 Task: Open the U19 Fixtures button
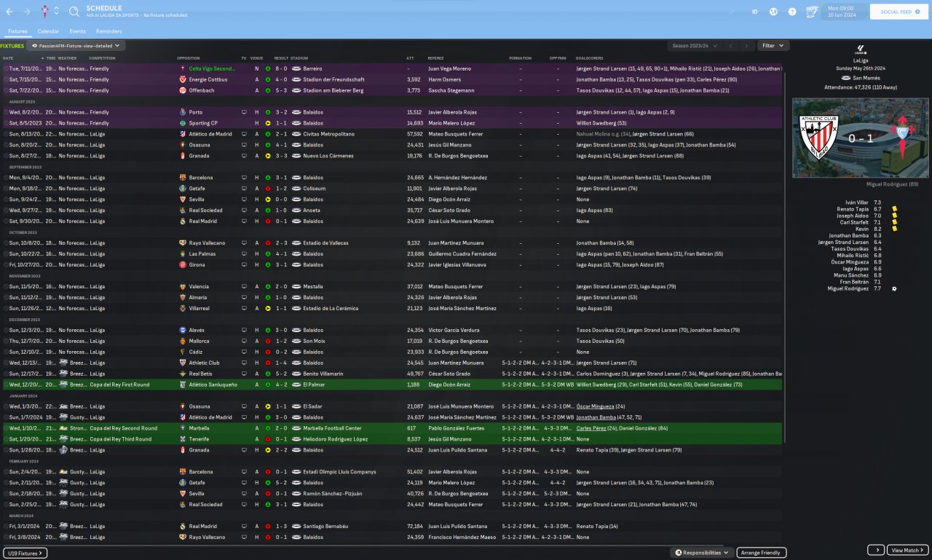tap(25, 553)
